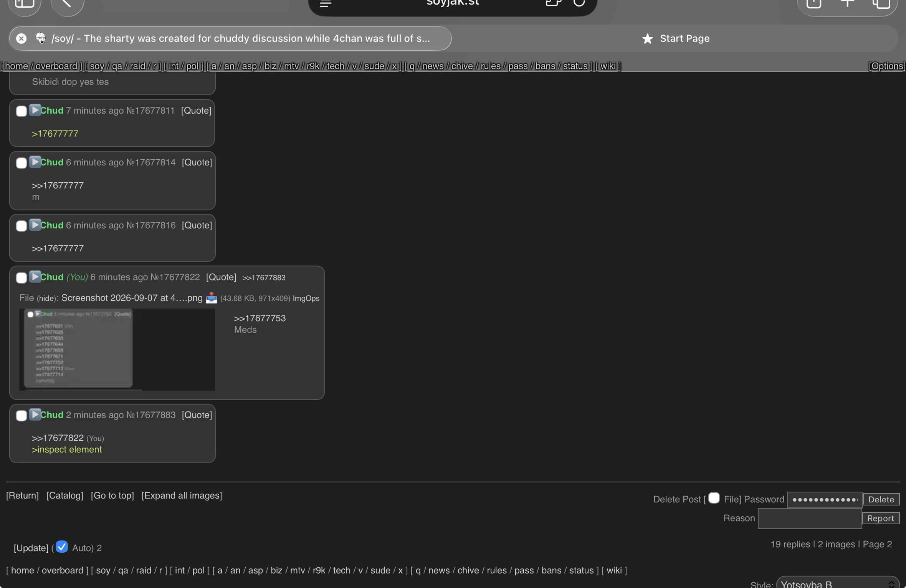
Task: Go back with the toolbar arrow
Action: [x=68, y=4]
